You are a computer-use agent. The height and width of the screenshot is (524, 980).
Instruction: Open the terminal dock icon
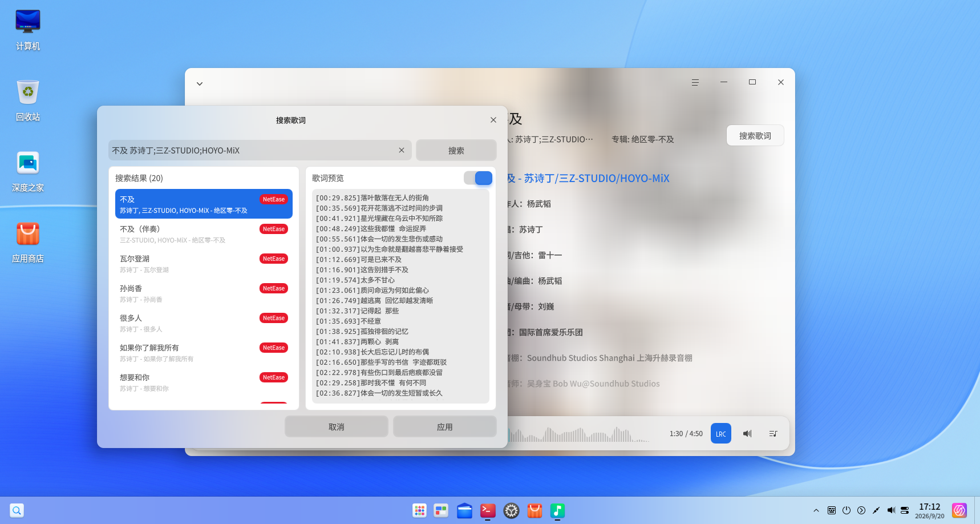pos(488,510)
